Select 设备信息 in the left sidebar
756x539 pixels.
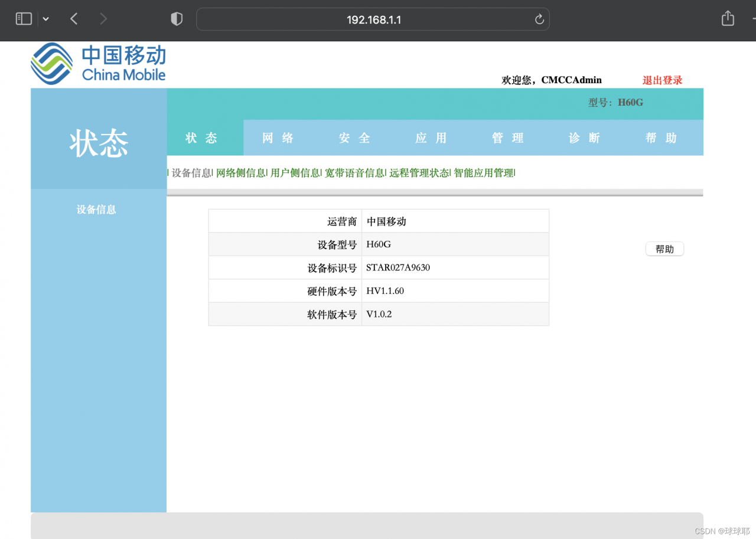tap(96, 210)
